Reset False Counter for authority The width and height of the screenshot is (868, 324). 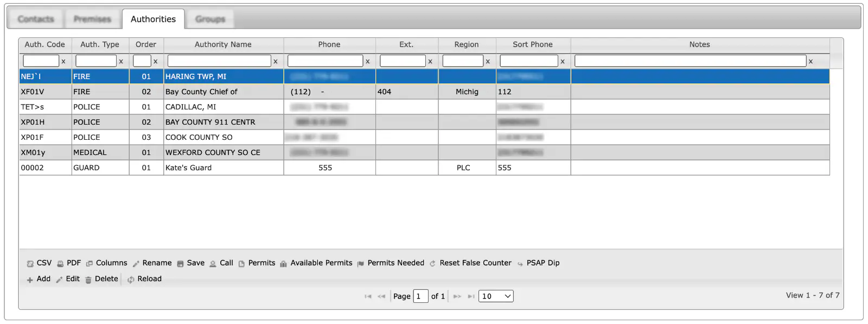tap(470, 263)
